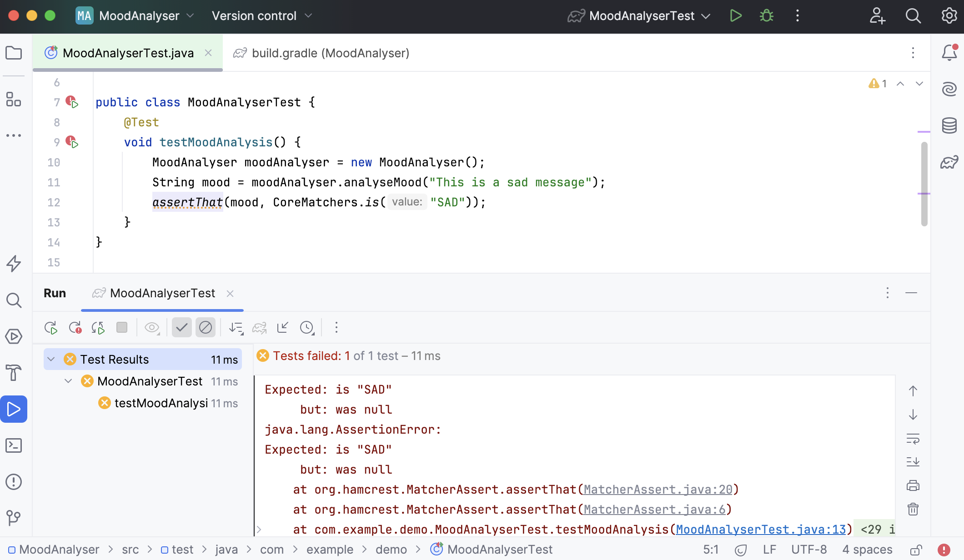Click MatcherAssert.java:20 link
Screen dimensions: 964x560
(658, 490)
